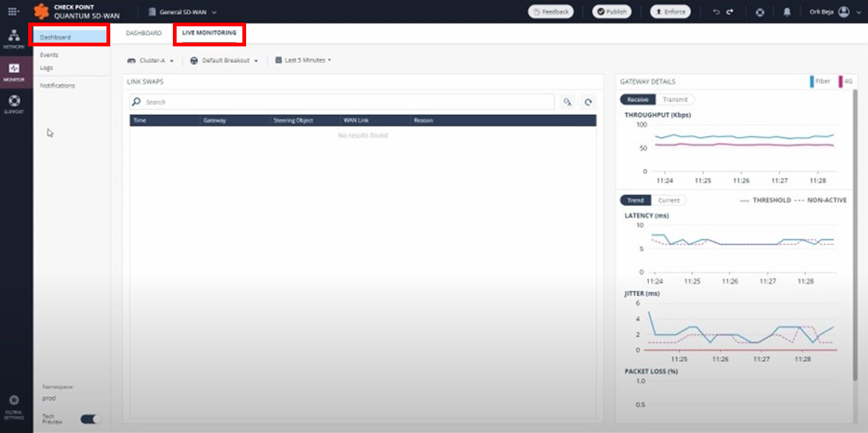Viewport: 868px width, 433px height.
Task: Click the THROUGHPUT (Kbps) chart title
Action: 658,115
